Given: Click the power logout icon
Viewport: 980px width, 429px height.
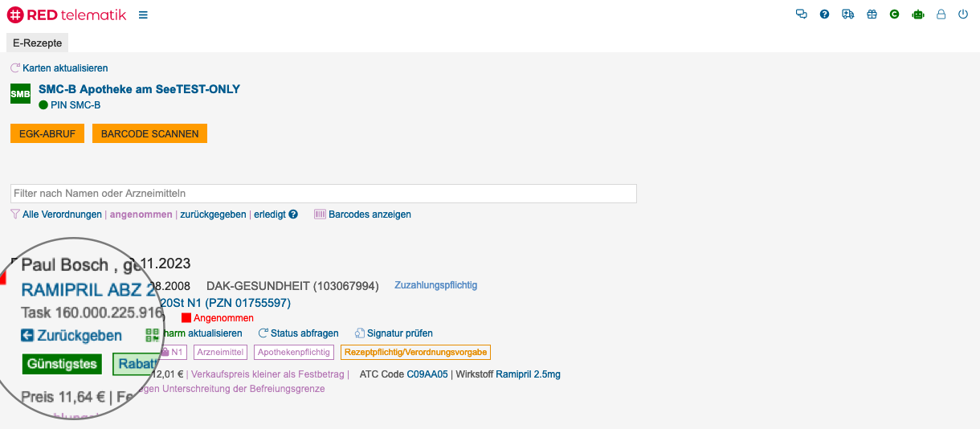Looking at the screenshot, I should click(963, 14).
